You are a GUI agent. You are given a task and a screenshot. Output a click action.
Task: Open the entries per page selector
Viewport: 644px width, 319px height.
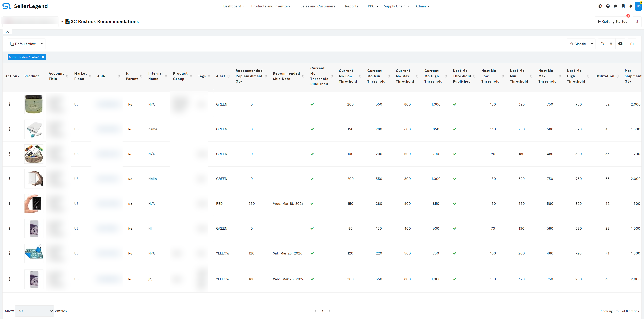pos(34,311)
